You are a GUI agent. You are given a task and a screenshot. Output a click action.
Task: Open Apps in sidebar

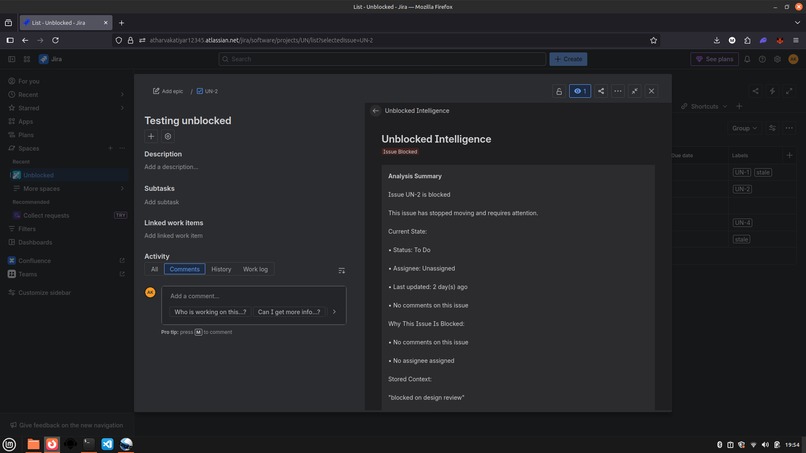(x=66, y=121)
